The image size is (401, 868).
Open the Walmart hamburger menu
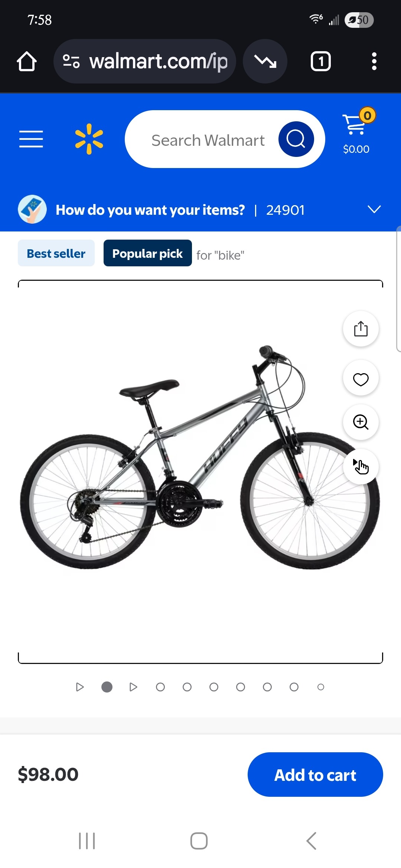(x=31, y=139)
